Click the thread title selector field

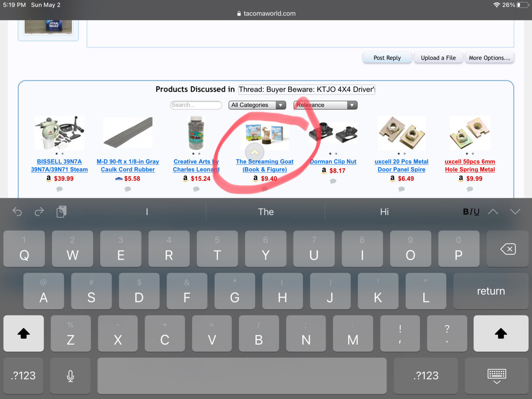(x=307, y=89)
